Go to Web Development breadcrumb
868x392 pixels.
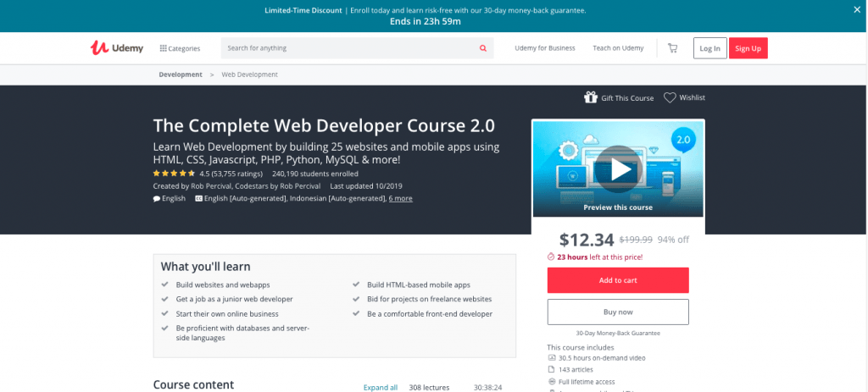[x=250, y=75]
